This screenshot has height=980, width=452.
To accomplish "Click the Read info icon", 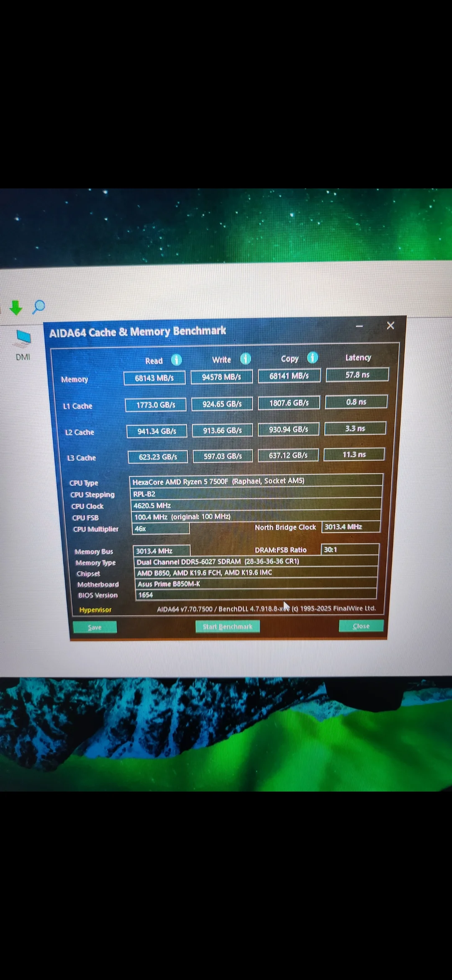I will pos(177,360).
